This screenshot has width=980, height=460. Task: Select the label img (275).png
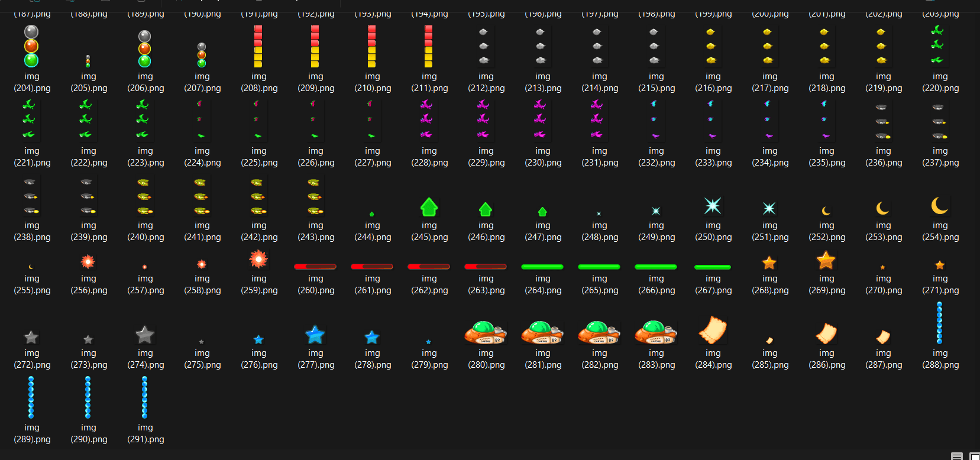[x=202, y=359]
